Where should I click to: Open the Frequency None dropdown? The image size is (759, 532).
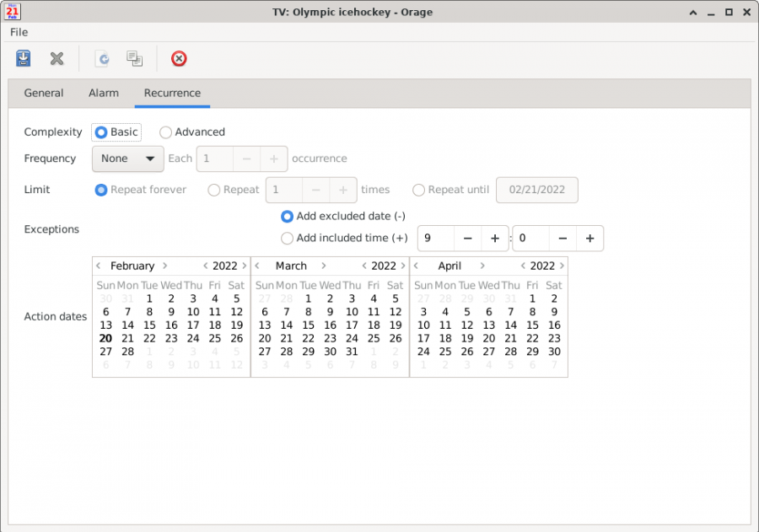[128, 159]
